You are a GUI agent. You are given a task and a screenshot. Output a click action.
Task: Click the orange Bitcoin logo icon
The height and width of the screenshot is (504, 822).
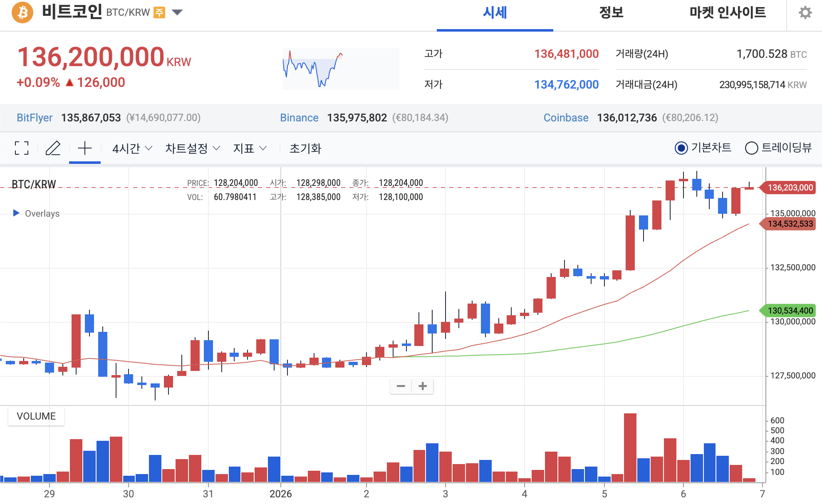pyautogui.click(x=22, y=12)
